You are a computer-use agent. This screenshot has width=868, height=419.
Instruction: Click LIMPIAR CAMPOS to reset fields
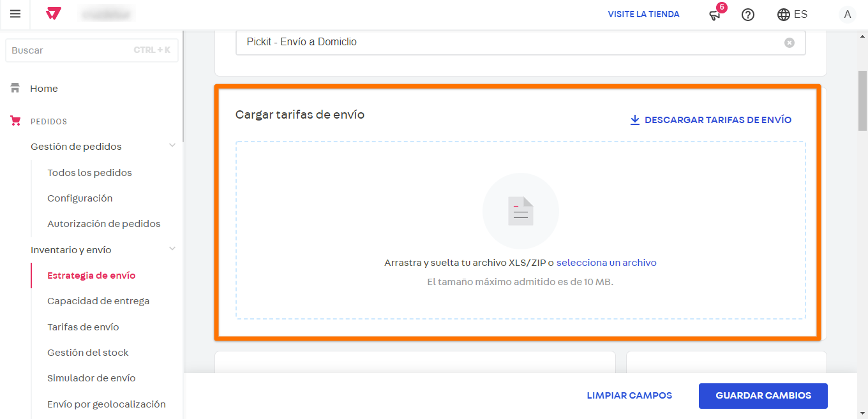pyautogui.click(x=629, y=395)
